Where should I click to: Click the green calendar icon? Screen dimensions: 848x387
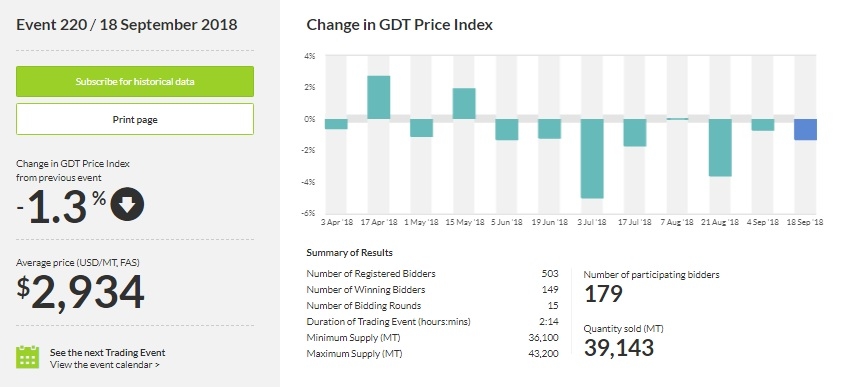click(27, 357)
